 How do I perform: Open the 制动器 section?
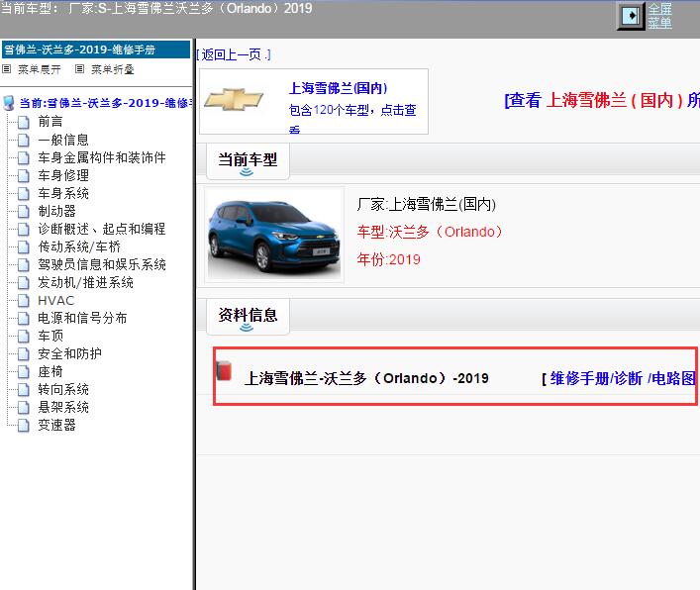[x=56, y=211]
